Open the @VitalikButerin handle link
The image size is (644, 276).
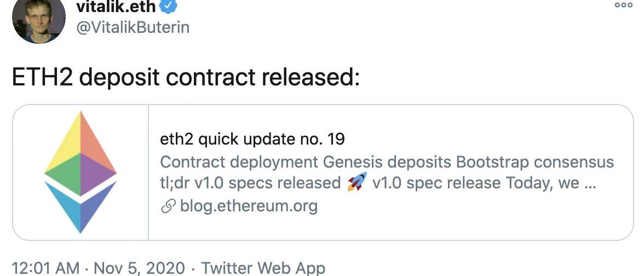click(133, 27)
